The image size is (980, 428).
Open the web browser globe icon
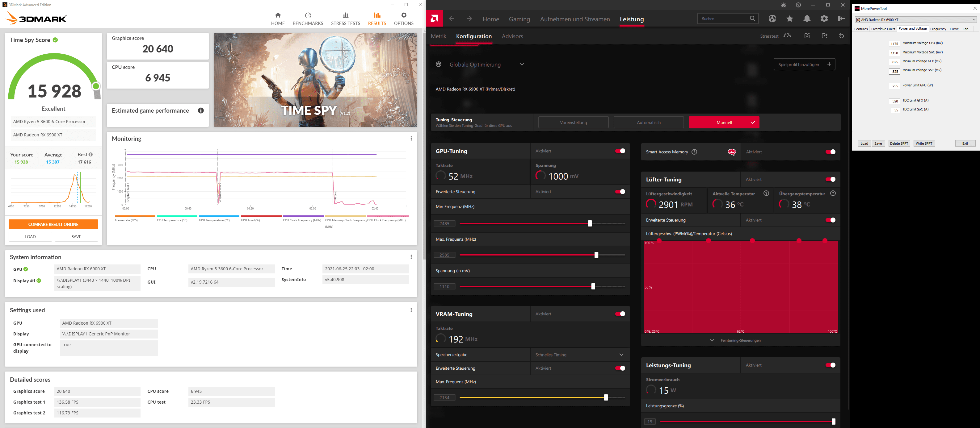772,19
